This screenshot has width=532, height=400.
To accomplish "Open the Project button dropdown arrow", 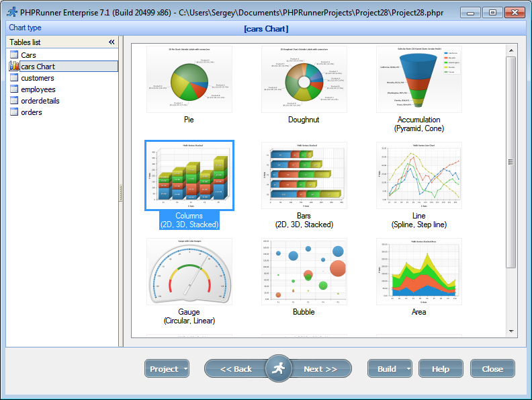I will coord(185,369).
